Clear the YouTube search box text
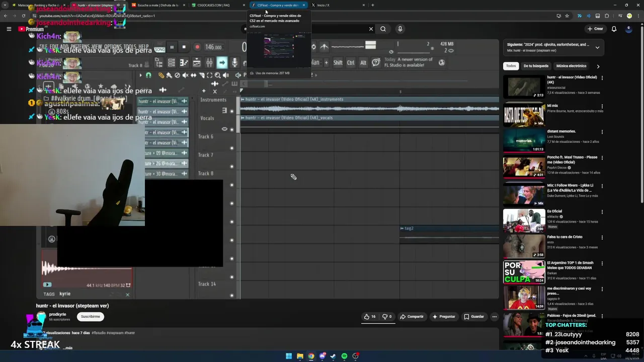Viewport: 644px width, 362px height. click(371, 29)
